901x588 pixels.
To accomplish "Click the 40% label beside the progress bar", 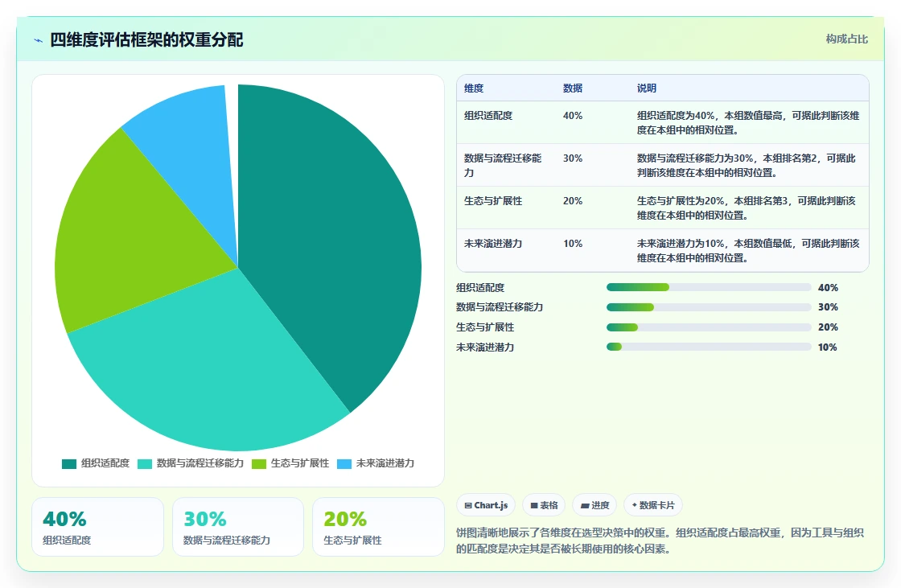I will pos(828,287).
